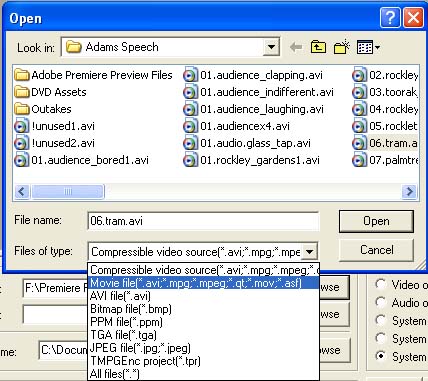This screenshot has height=381, width=428.
Task: Go up one folder level
Action: tap(318, 47)
